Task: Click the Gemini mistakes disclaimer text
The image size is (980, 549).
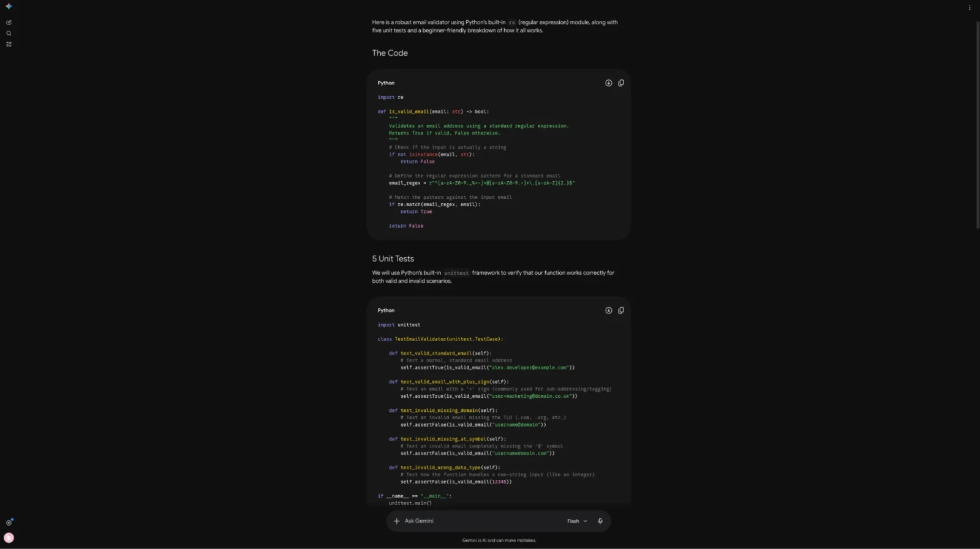Action: point(499,540)
